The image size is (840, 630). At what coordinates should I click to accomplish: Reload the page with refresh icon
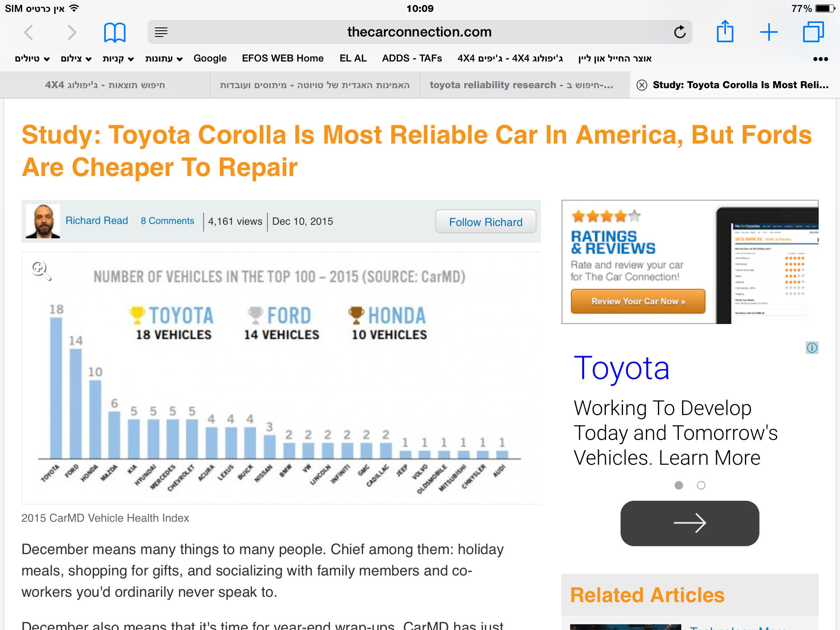pos(679,32)
